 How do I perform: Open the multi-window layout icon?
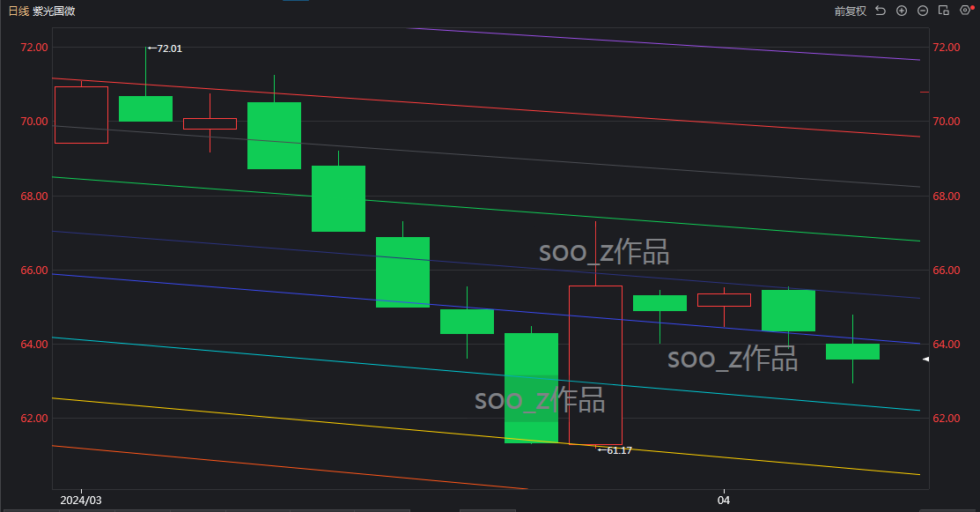click(x=944, y=11)
